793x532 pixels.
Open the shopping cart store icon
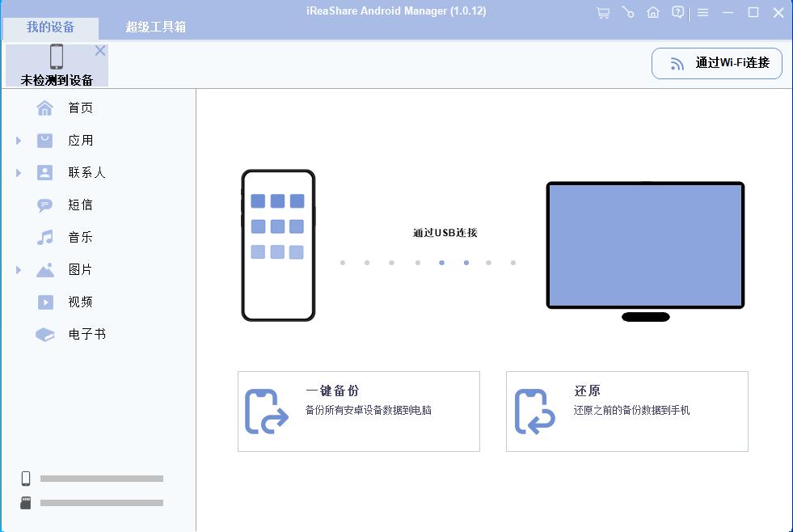[x=602, y=13]
